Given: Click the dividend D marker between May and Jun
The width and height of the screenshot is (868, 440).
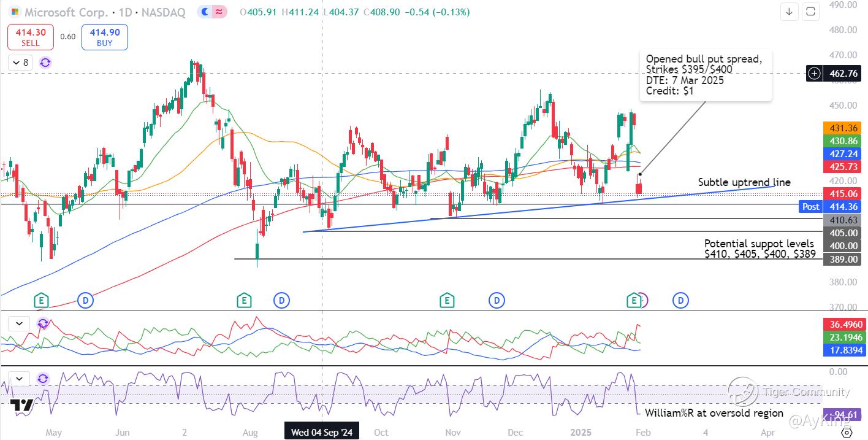Looking at the screenshot, I should tap(86, 300).
